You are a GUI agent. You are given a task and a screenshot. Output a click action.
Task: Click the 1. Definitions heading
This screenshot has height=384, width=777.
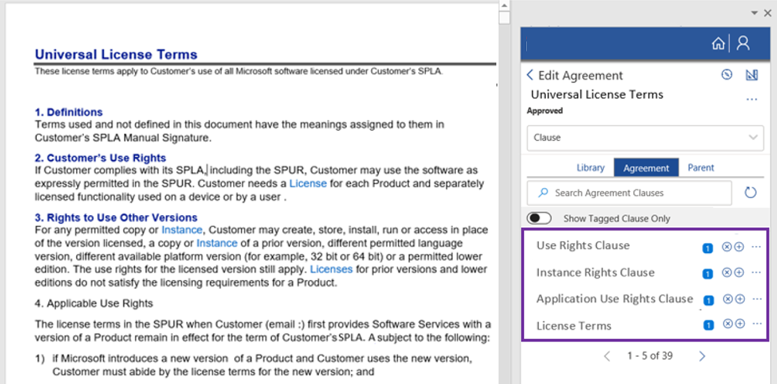[x=69, y=112]
